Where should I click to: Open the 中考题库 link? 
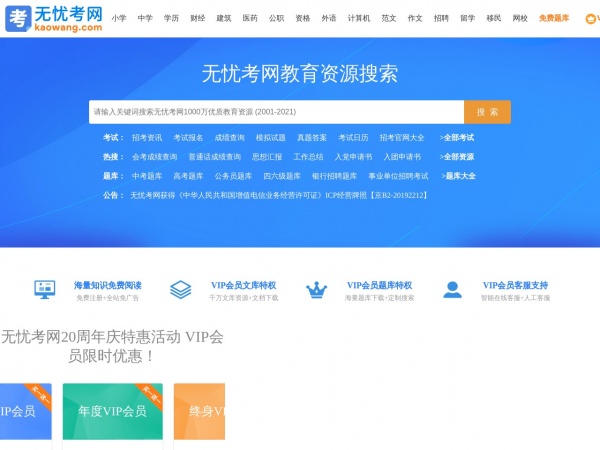pyautogui.click(x=147, y=176)
